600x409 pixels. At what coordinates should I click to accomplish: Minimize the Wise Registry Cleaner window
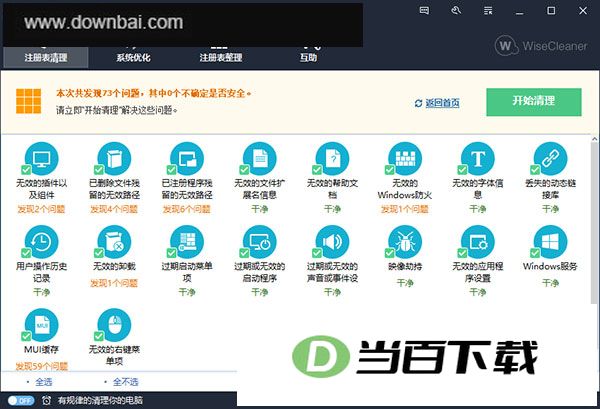pos(519,11)
